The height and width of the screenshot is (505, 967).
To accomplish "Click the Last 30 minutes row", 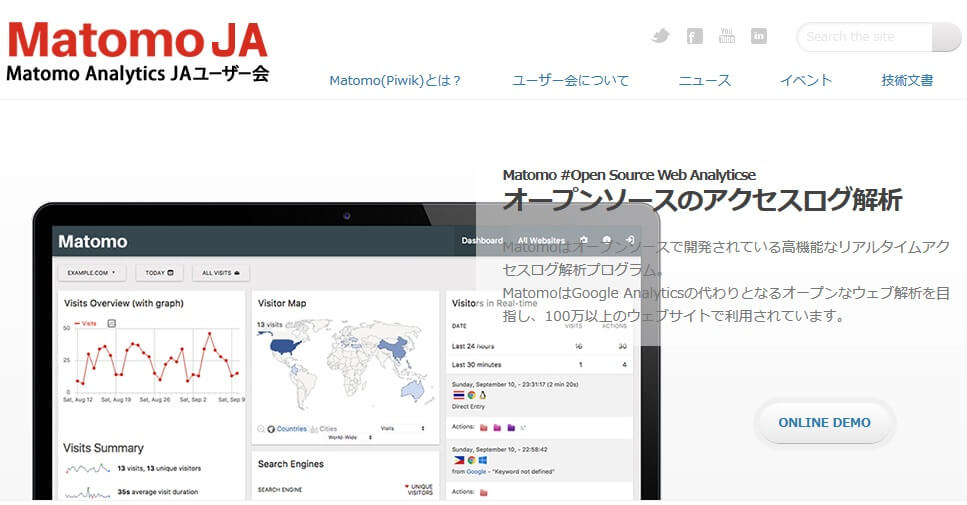I will [x=540, y=364].
